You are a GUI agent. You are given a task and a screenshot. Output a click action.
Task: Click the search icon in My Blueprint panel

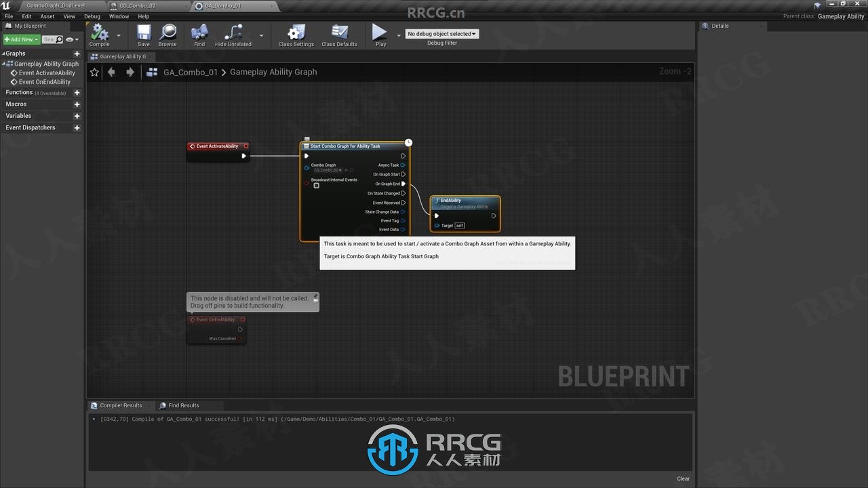pos(59,39)
